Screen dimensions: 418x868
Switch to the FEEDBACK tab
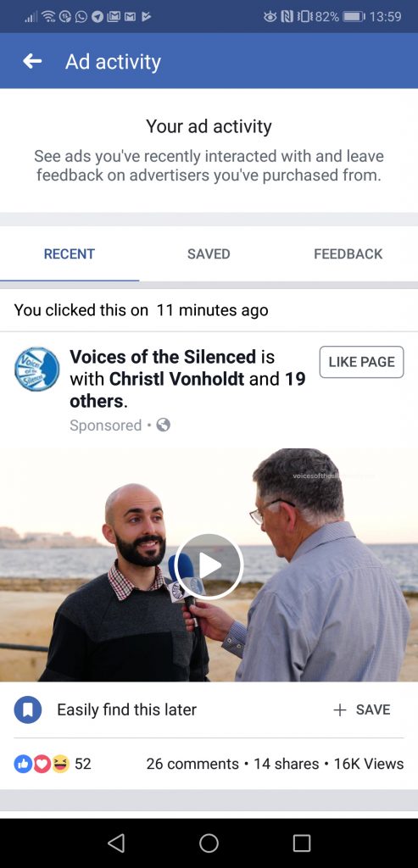pyautogui.click(x=348, y=254)
